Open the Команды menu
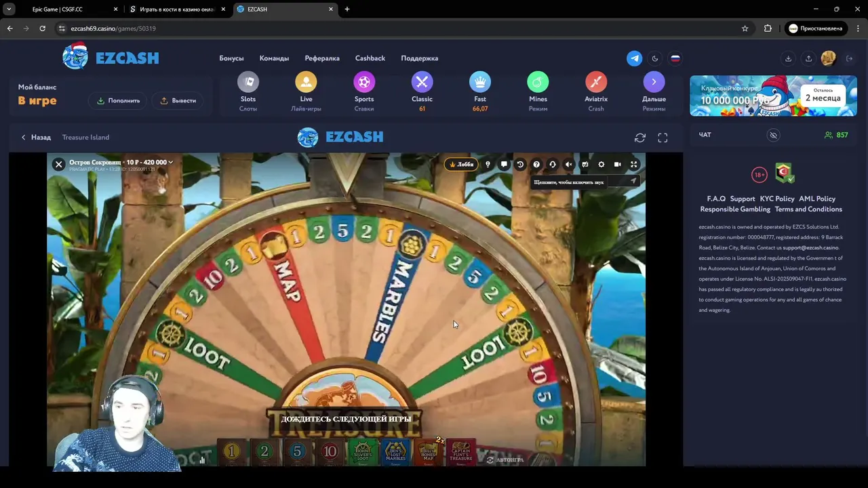Image resolution: width=868 pixels, height=488 pixels. tap(274, 58)
